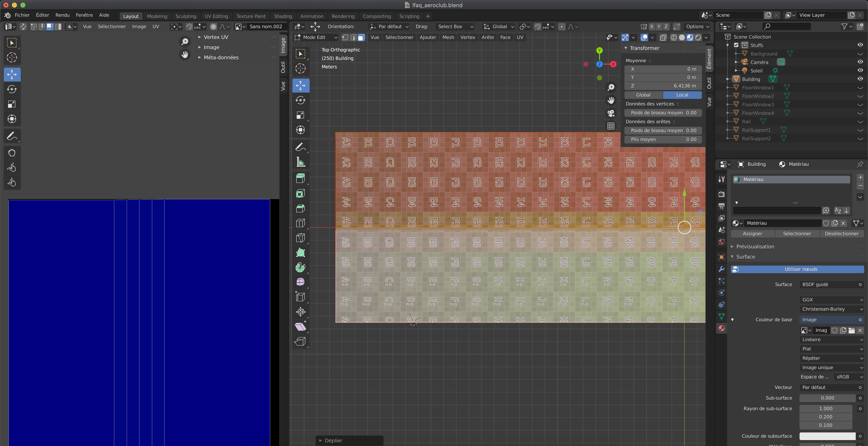Screen dimensions: 868x446
Task: Select the Knife tool
Action: [x=300, y=238]
